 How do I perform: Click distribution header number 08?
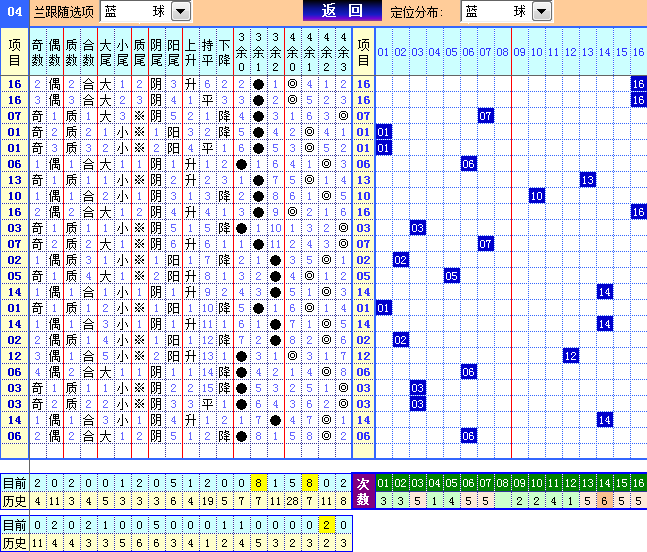pyautogui.click(x=502, y=52)
